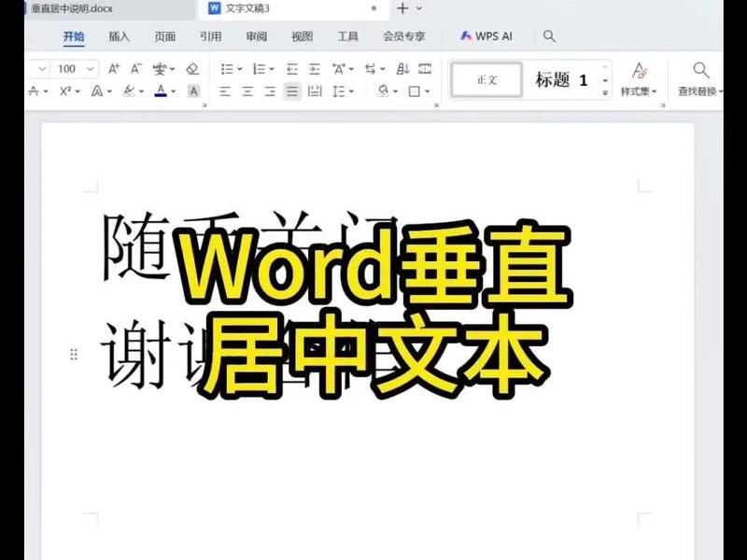Click the paragraph drag handle beside 谢谢

click(74, 355)
